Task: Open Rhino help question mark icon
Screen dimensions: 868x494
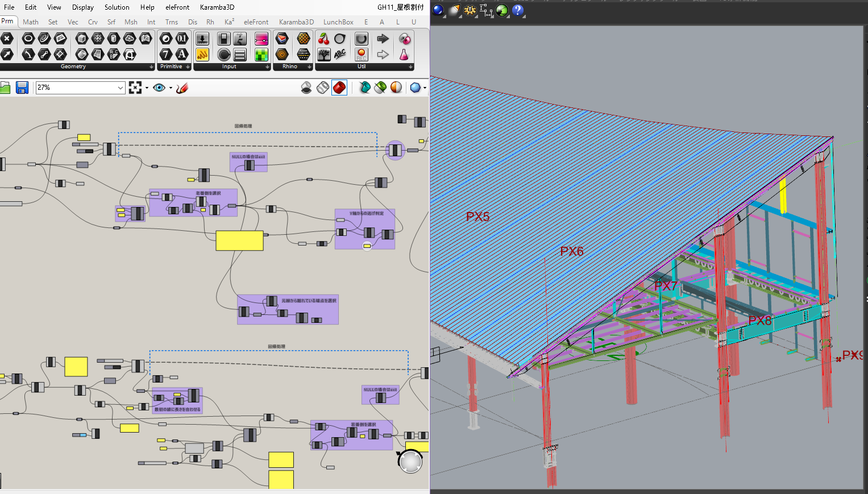Action: click(x=518, y=10)
